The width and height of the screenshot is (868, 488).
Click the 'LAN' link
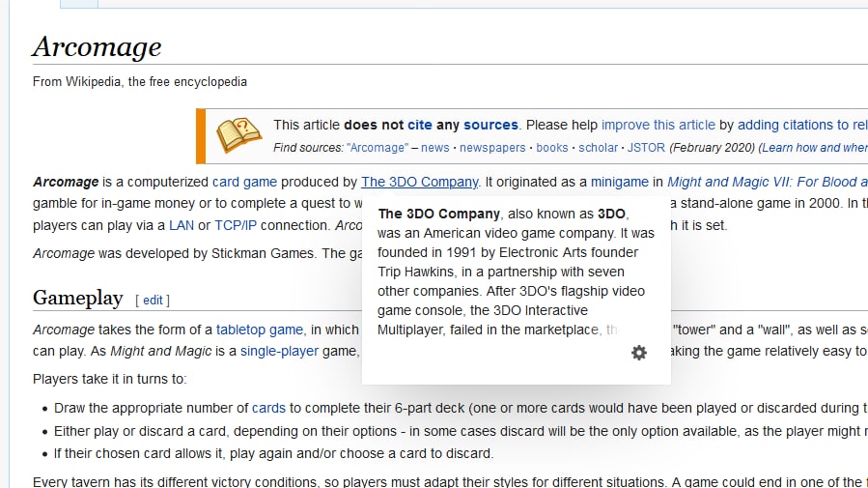[182, 225]
